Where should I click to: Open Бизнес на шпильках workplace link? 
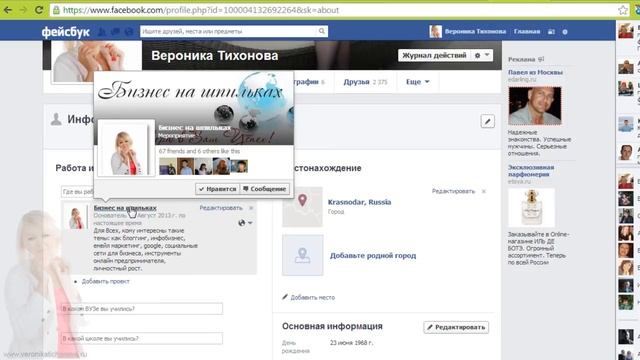125,208
